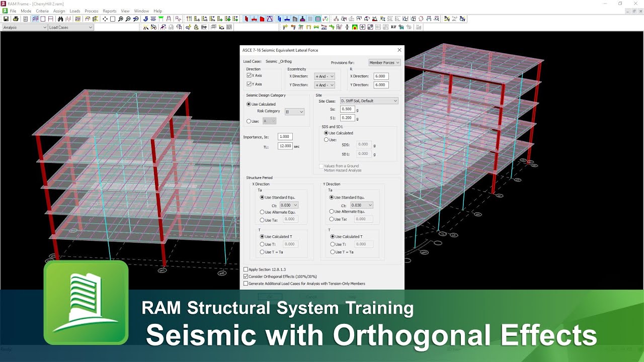Toggle Consider Orthogonal Effects (100%/30%) checkbox
This screenshot has height=362, width=644.
246,277
